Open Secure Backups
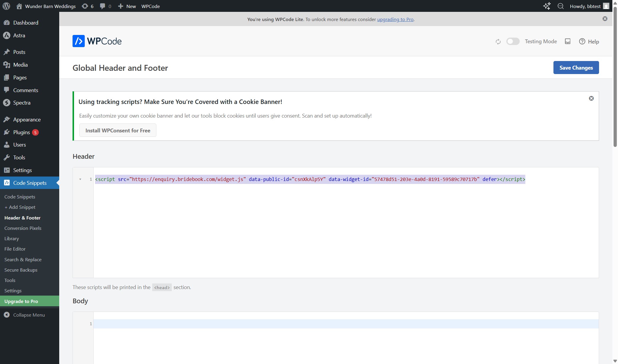 point(21,270)
